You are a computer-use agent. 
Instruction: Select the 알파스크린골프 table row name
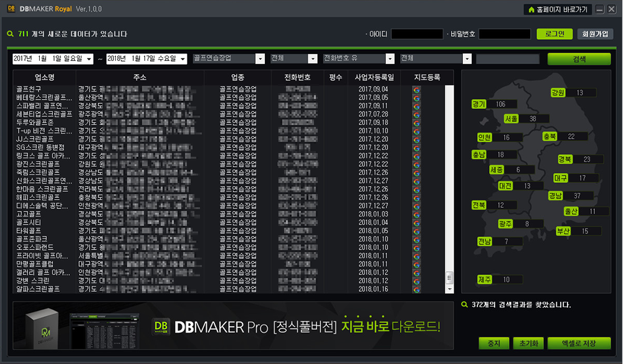point(38,289)
